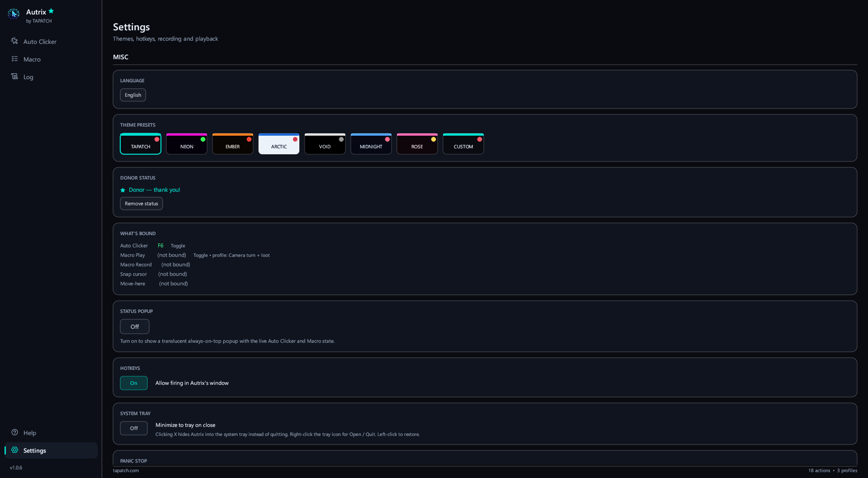The image size is (868, 478).
Task: Switch to the Log view
Action: 51,77
